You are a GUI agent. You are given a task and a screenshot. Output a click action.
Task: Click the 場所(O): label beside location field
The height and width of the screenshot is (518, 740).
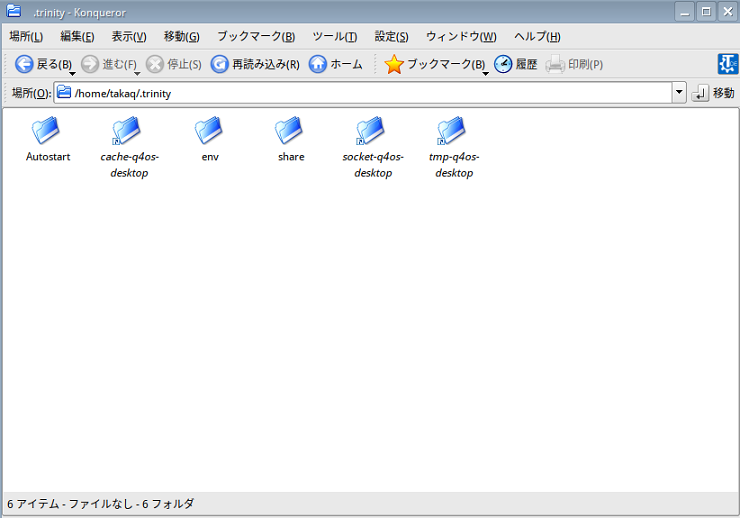(31, 93)
